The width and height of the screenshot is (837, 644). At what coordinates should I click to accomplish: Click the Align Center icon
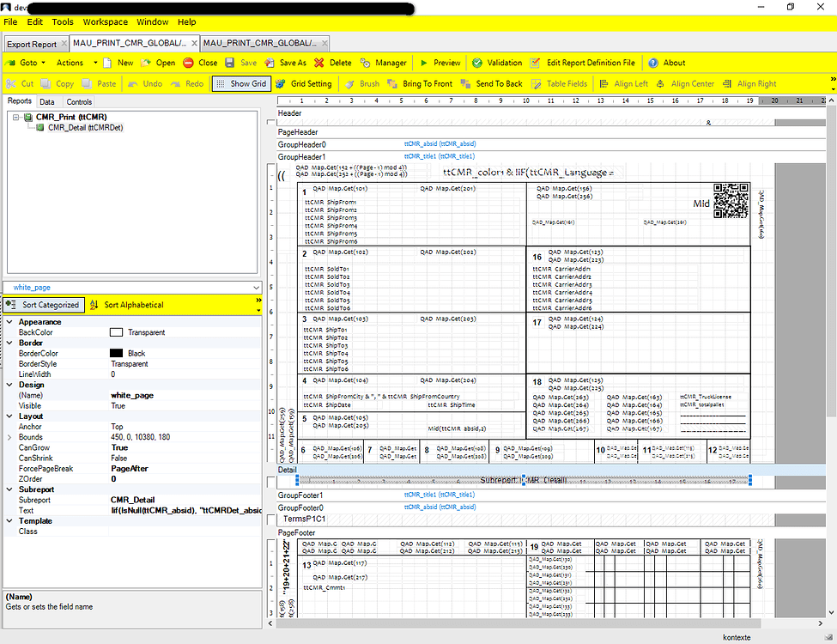pos(660,84)
